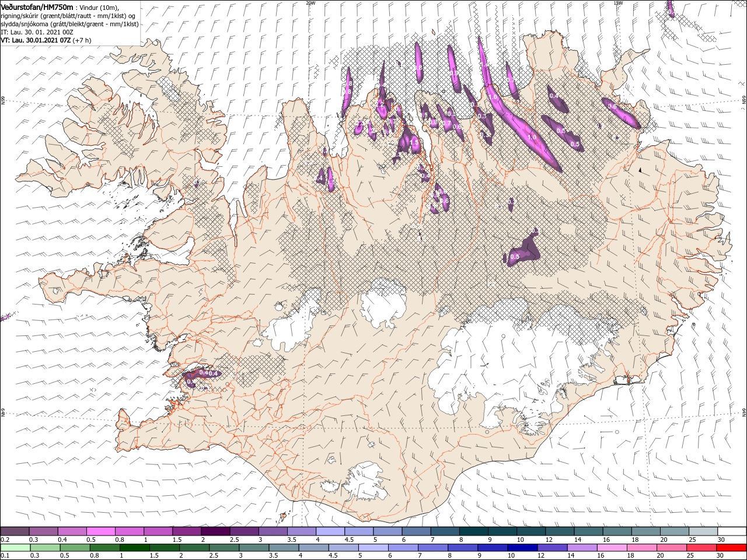This screenshot has width=747, height=560.
Task: Click the Veðurstofan/HM750m title text
Action: pyautogui.click(x=37, y=6)
